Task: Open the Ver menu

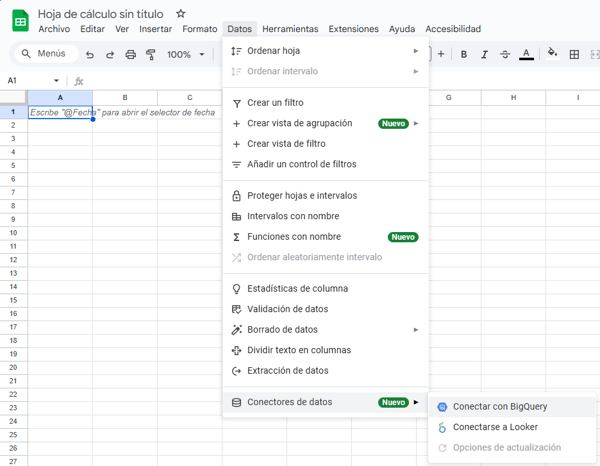Action: 122,29
